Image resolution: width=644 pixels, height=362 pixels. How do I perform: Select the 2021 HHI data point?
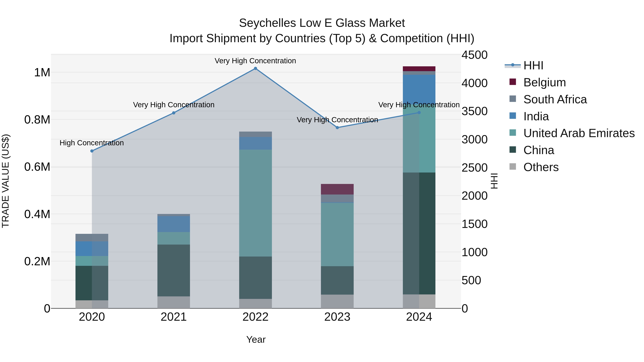[174, 113]
